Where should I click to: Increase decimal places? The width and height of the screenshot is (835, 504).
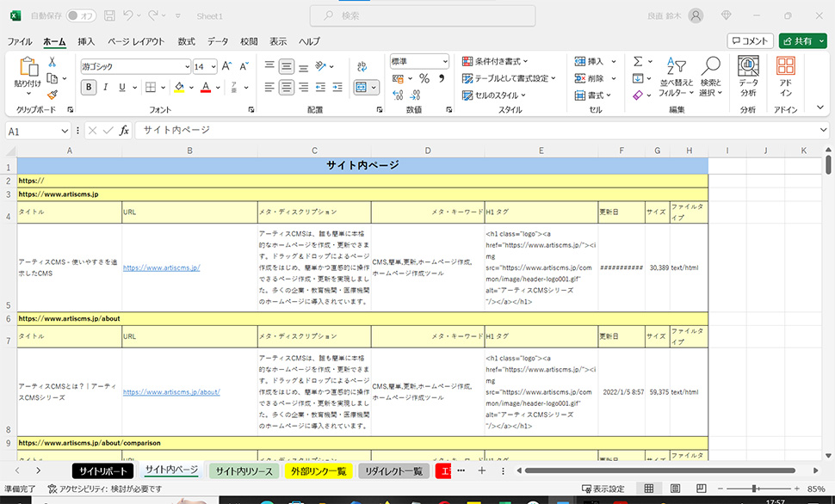click(x=398, y=95)
